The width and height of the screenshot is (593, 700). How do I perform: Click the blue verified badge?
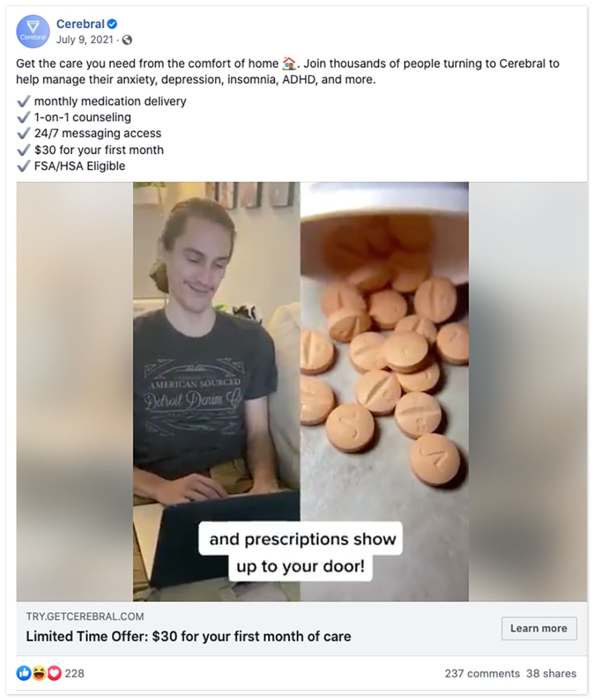tap(112, 24)
